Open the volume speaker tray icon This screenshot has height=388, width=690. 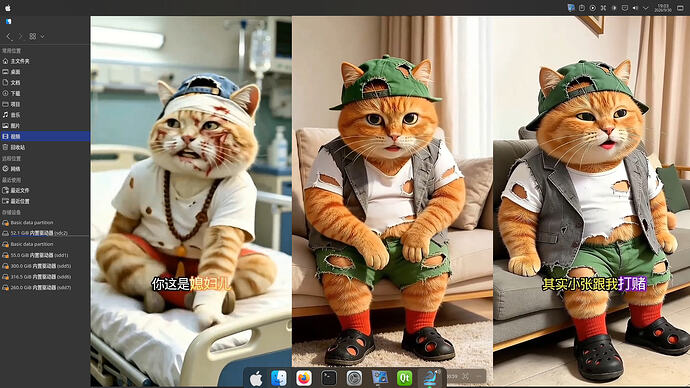635,8
